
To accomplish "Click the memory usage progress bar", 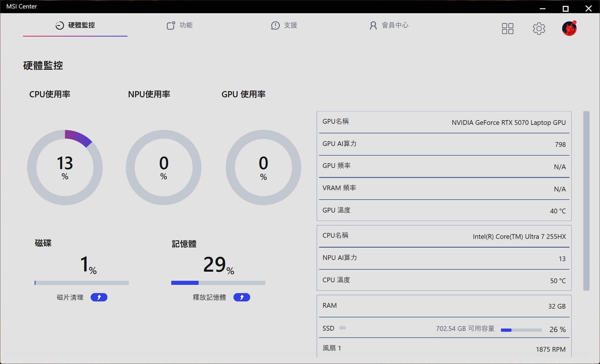I will coord(218,283).
